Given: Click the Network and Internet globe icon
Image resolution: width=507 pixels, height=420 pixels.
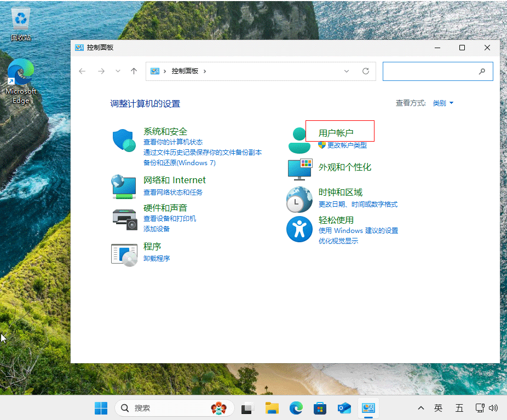Looking at the screenshot, I should tap(124, 186).
